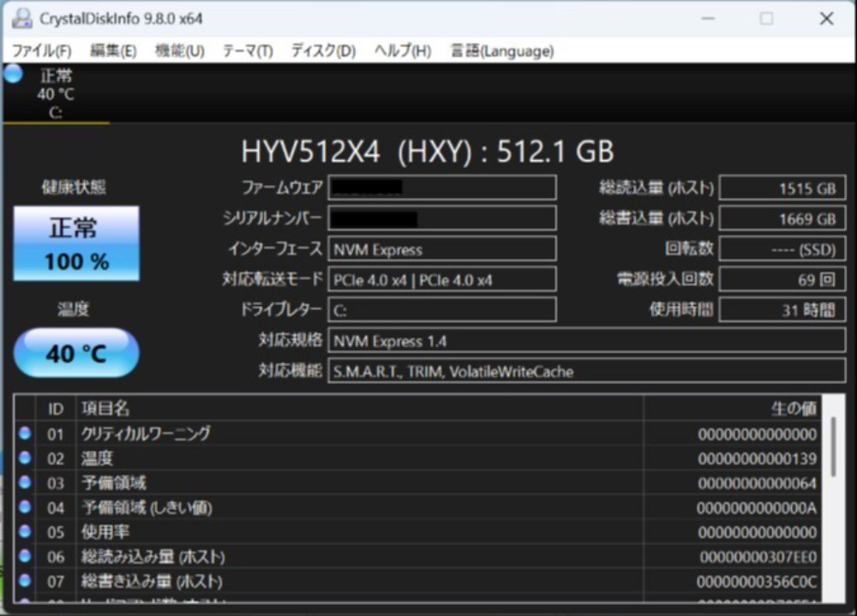Click the 健康状態 label
The height and width of the screenshot is (616, 857).
tap(74, 187)
